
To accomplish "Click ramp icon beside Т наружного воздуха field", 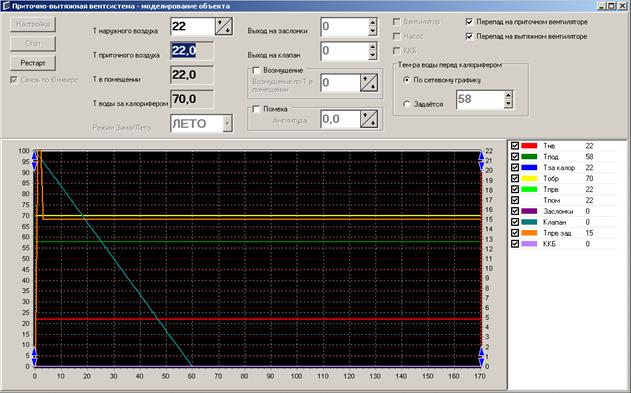I will pyautogui.click(x=224, y=27).
